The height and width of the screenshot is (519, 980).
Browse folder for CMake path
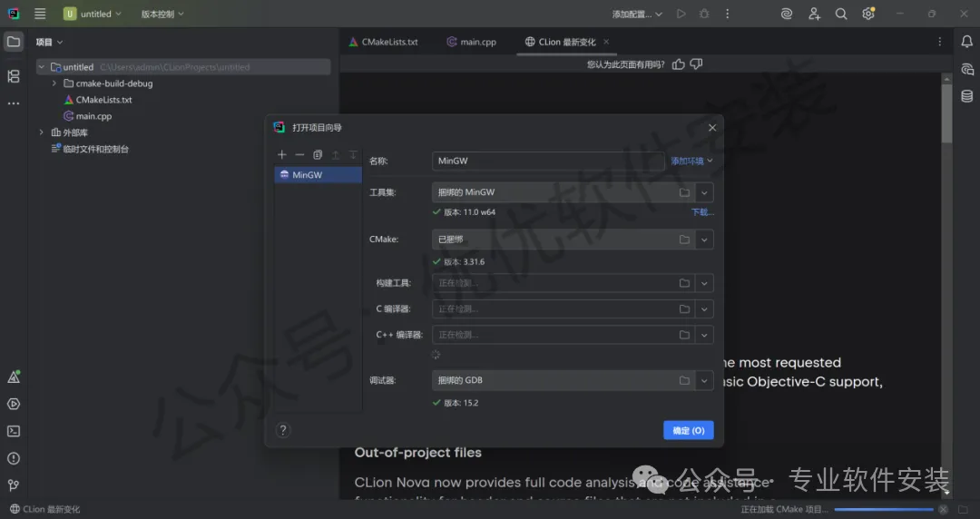(x=684, y=240)
